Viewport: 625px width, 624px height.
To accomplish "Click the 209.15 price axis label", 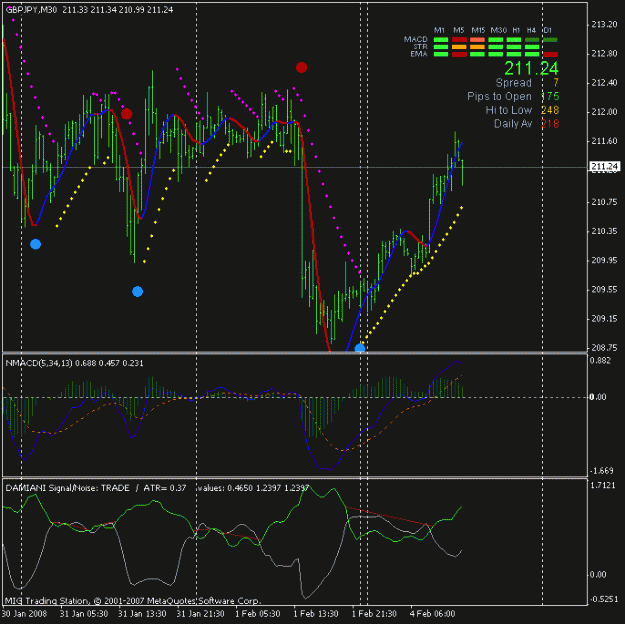I will tap(604, 319).
